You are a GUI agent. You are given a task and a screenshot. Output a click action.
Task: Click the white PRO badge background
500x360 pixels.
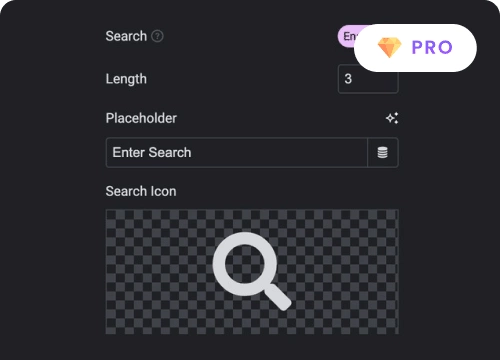click(415, 48)
